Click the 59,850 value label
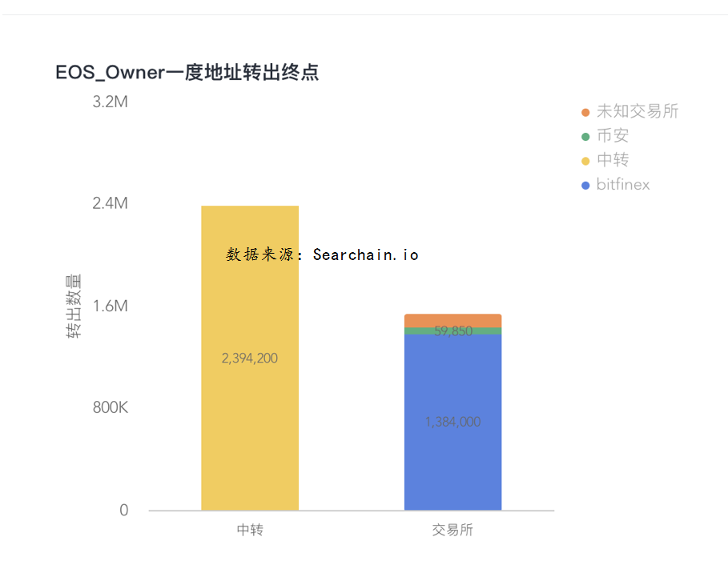728x573 pixels. [x=453, y=331]
